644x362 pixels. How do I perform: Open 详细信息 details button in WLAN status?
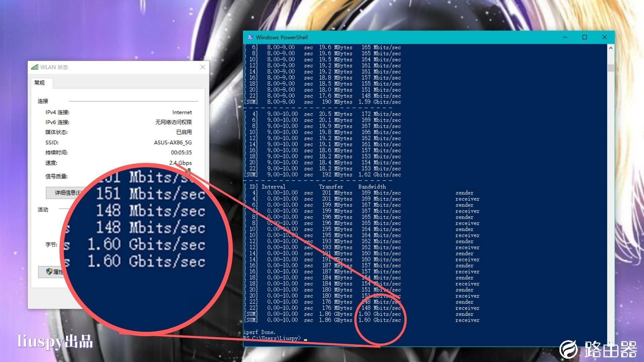[66, 193]
